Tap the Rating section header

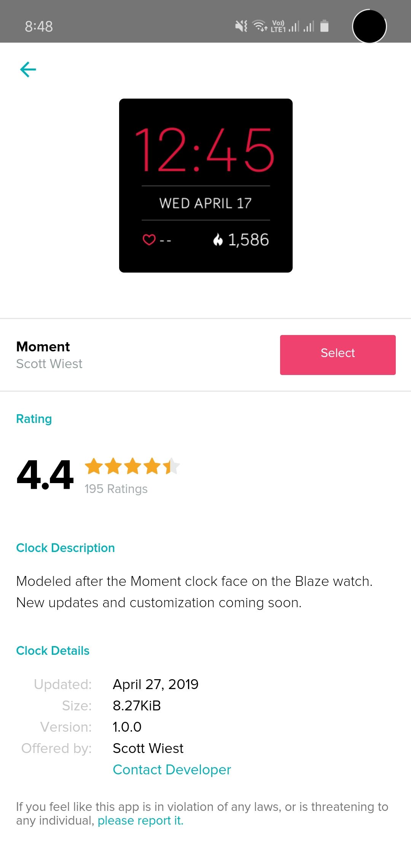point(34,418)
